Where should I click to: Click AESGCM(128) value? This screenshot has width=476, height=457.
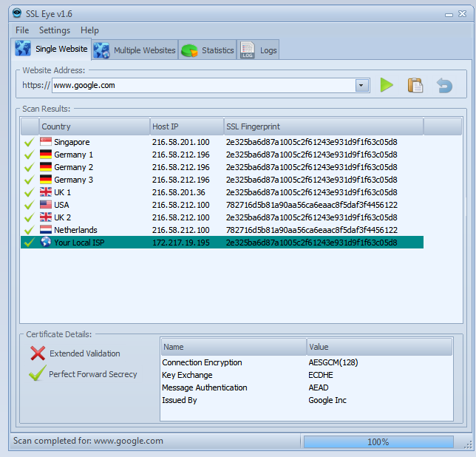pos(333,362)
